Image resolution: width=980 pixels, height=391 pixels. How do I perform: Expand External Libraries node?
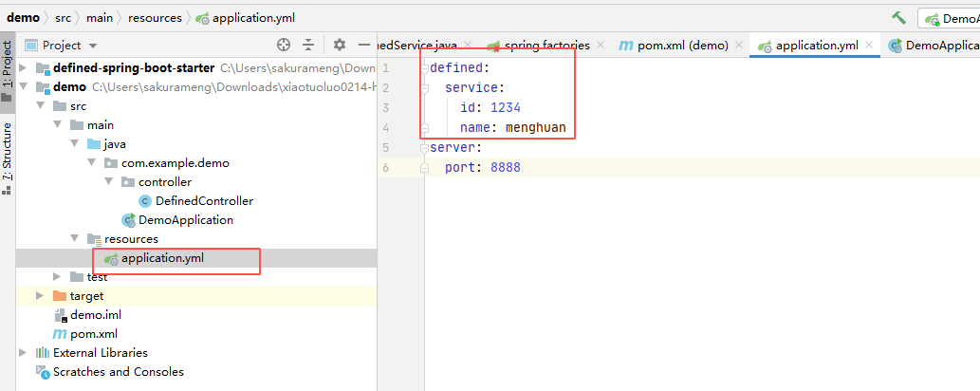tap(23, 352)
